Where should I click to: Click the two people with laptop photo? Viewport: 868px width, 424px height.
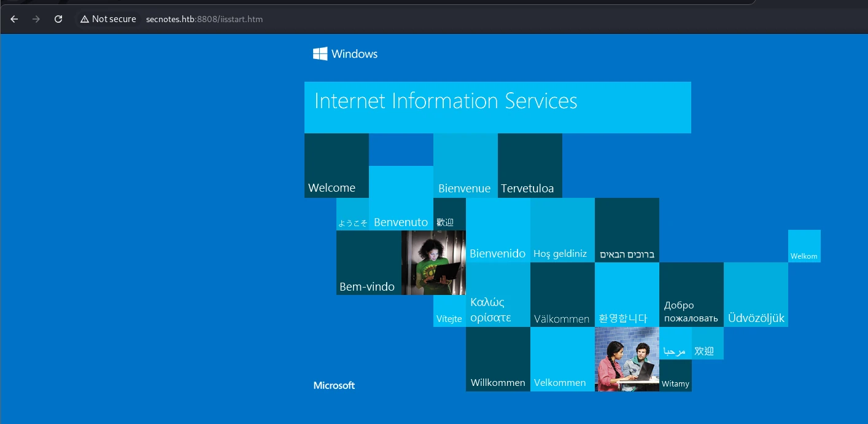(627, 359)
